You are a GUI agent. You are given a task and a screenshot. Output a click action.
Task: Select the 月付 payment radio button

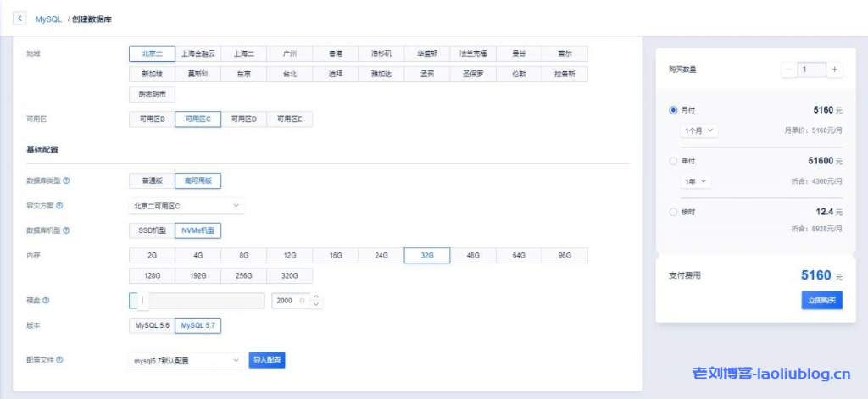pos(673,110)
